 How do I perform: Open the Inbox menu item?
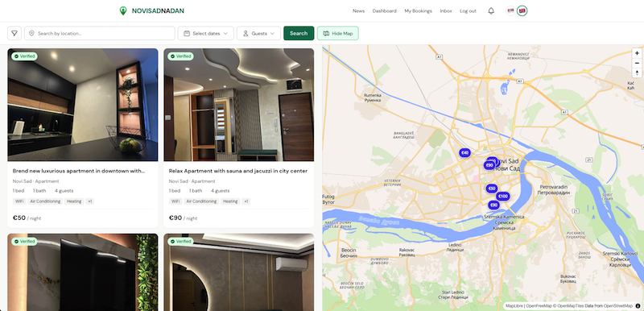pos(446,11)
